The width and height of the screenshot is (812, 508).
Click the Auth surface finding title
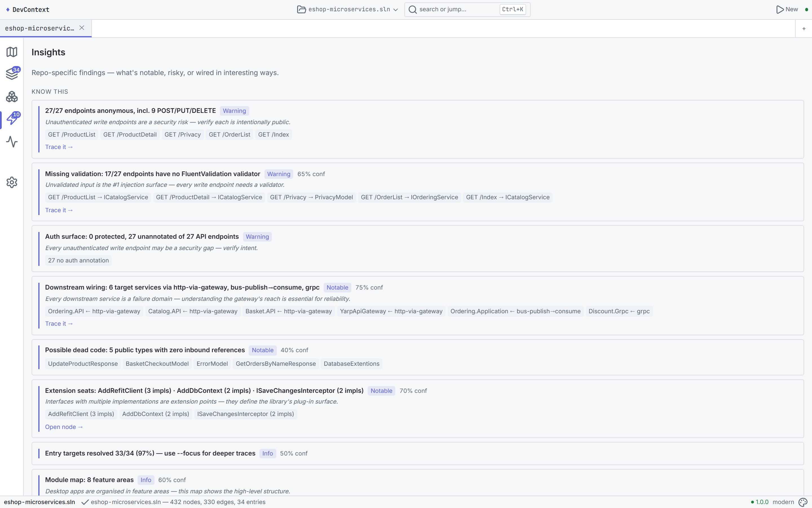pyautogui.click(x=142, y=237)
